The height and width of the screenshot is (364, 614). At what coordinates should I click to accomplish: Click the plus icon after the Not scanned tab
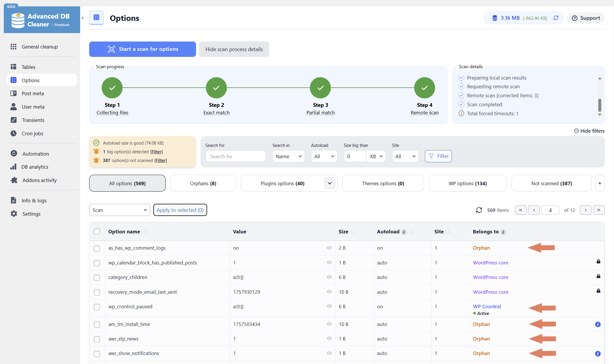[x=600, y=183]
